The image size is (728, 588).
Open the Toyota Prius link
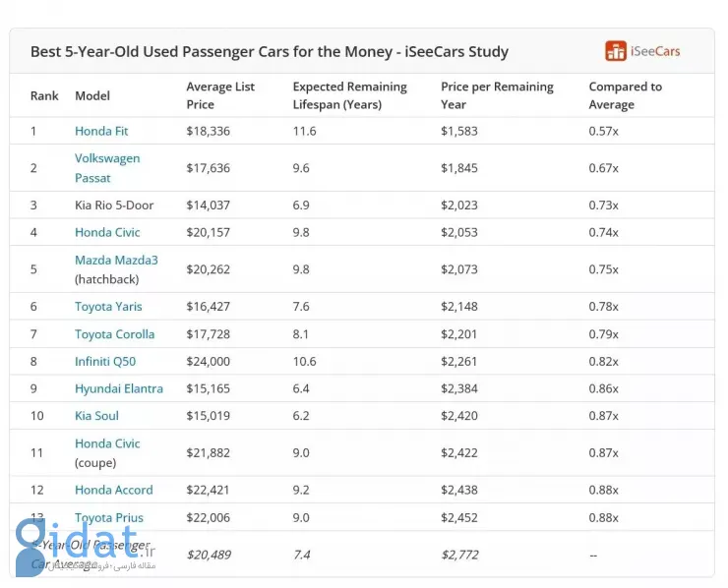click(x=109, y=518)
